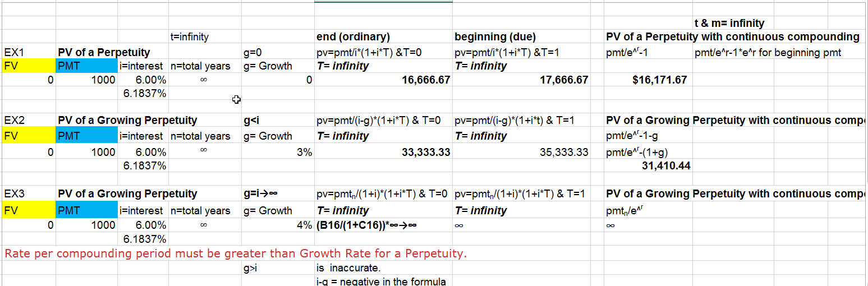Select the 6.1837% cell in EX2 block
Image resolution: width=868 pixels, height=286 pixels.
point(143,165)
